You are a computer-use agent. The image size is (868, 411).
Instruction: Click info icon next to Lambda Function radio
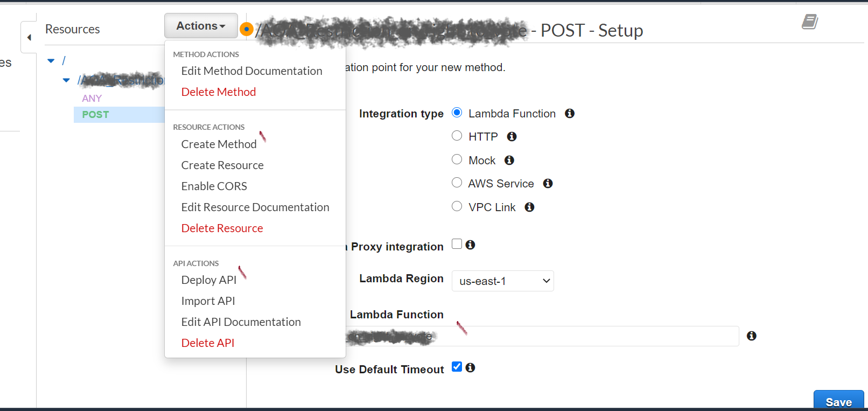570,114
